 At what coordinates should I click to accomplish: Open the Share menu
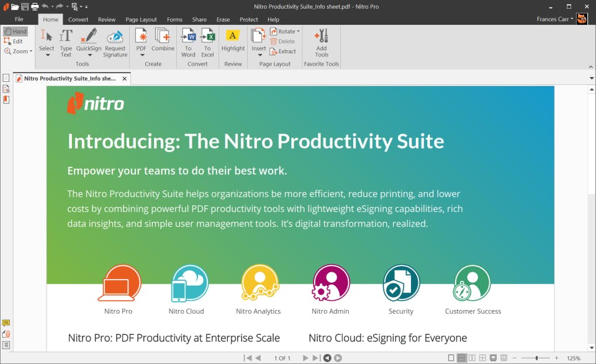pos(199,19)
